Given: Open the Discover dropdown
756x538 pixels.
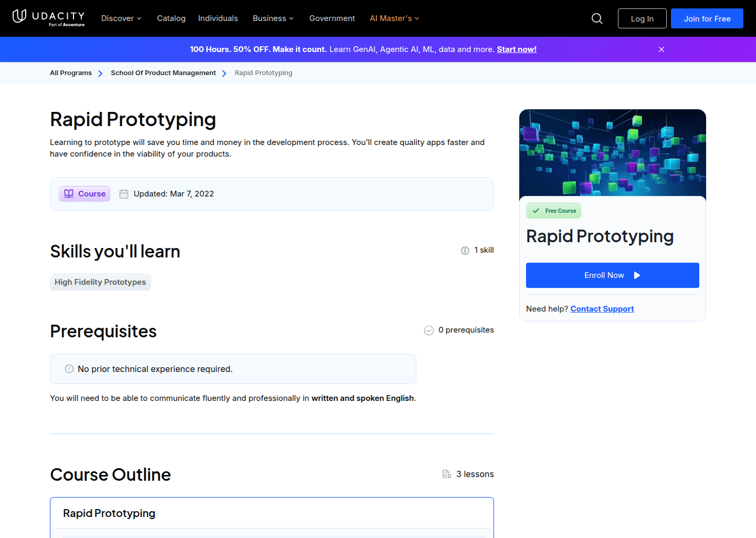Looking at the screenshot, I should pos(121,18).
